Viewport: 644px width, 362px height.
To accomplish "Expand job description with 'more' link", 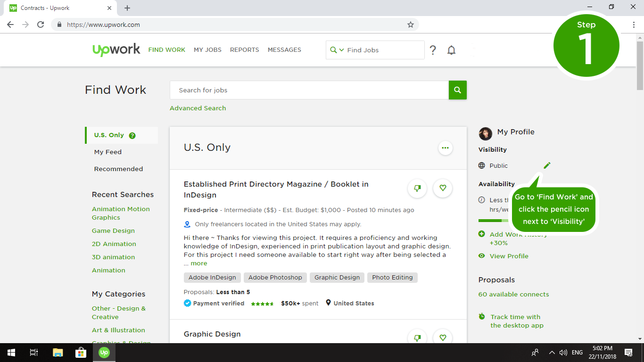I will pos(198,263).
